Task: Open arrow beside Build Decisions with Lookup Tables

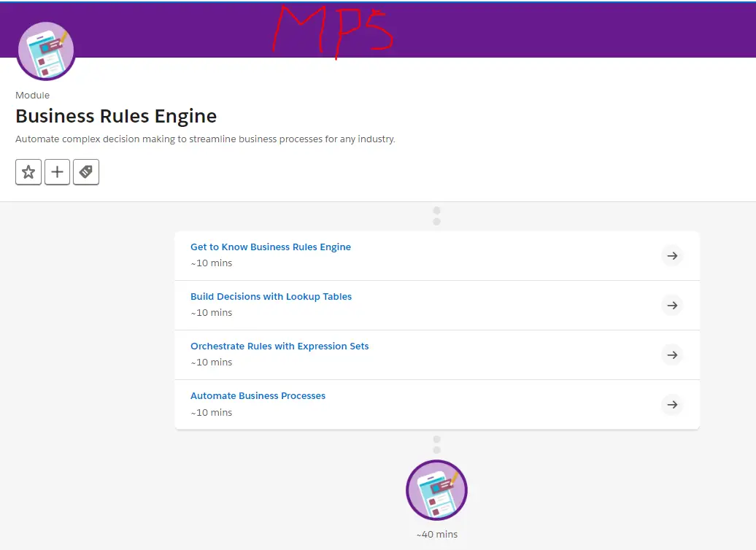Action: click(672, 306)
